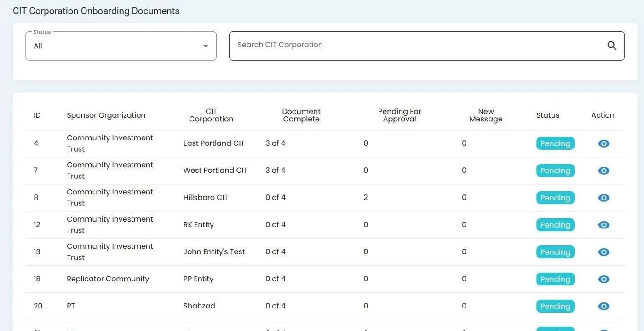Click the Status dropdown arrow
Screen dimensions: 644x331
206,46
